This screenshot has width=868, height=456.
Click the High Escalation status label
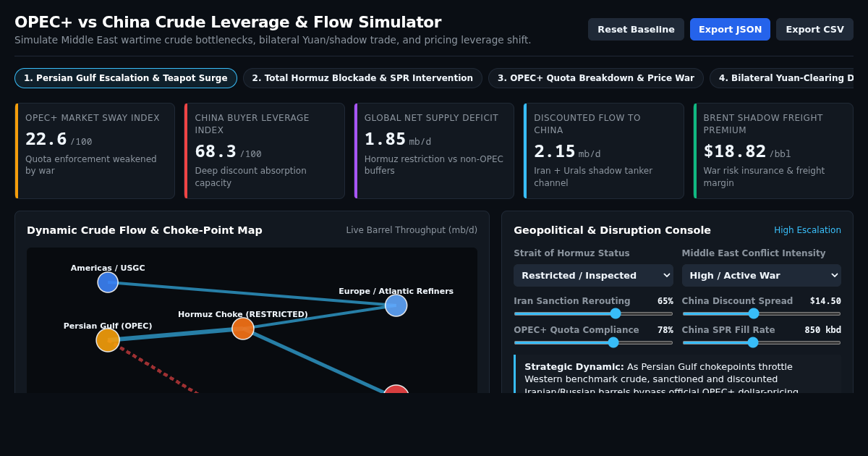(807, 230)
